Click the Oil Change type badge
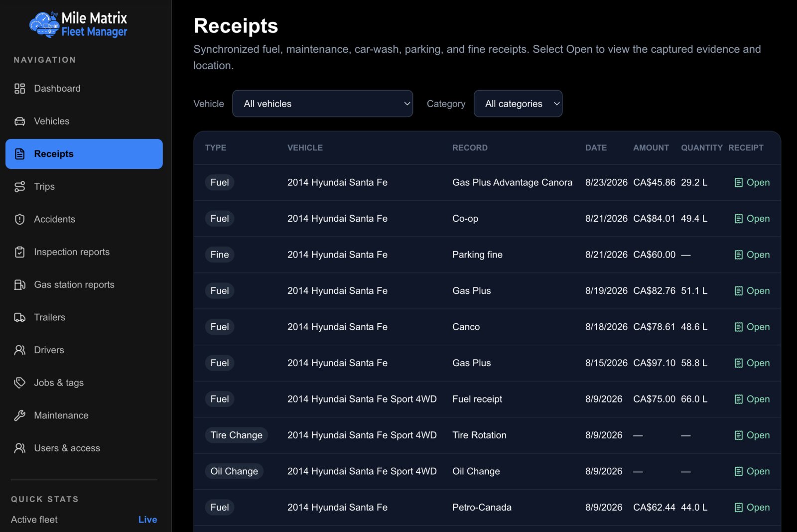 234,471
